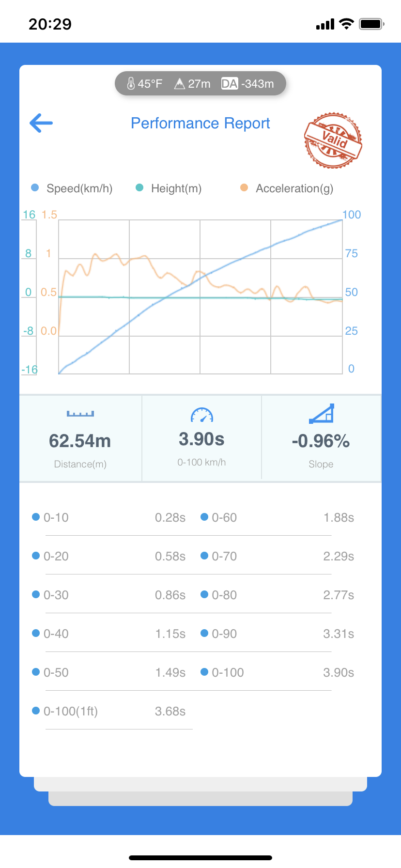The image size is (401, 868).
Task: Tap the mountain altitude icon
Action: tap(180, 84)
